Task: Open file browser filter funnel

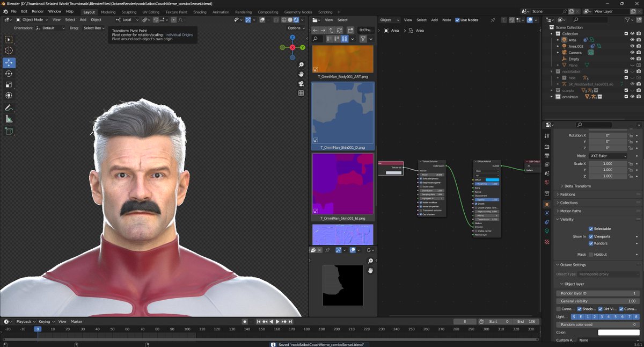Action: [x=363, y=39]
